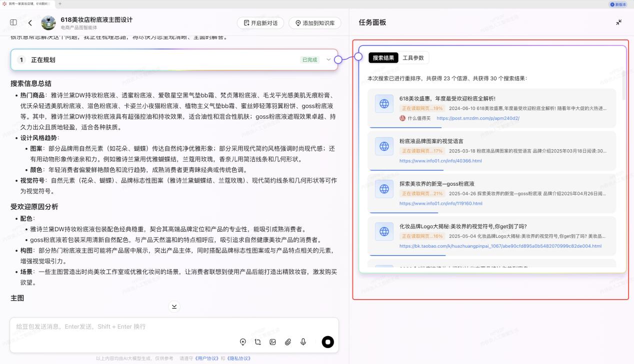Click the image upload icon
Viewport: 634px width, 364px height.
[272, 342]
